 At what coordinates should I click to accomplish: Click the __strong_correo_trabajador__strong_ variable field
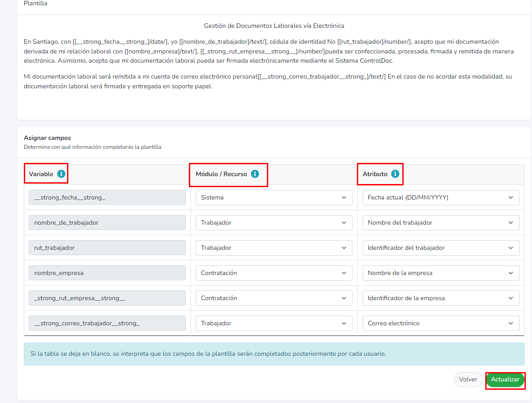pos(107,323)
